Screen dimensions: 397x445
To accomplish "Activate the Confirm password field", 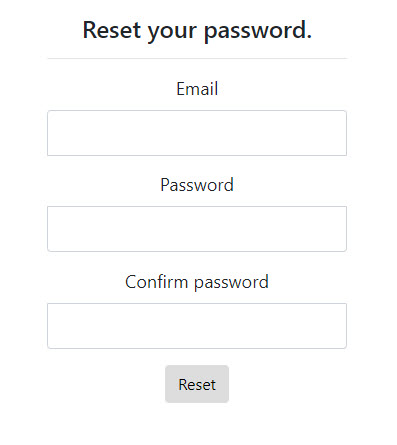I will pyautogui.click(x=197, y=326).
